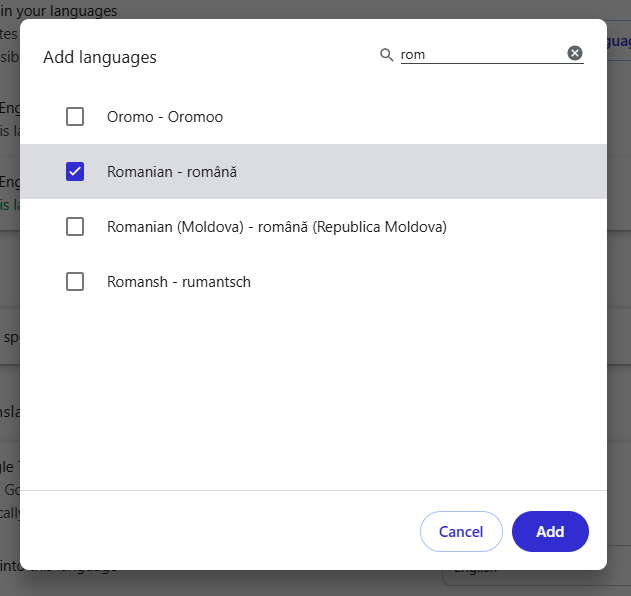Click the Add languages dialog title
This screenshot has width=631, height=596.
(100, 57)
